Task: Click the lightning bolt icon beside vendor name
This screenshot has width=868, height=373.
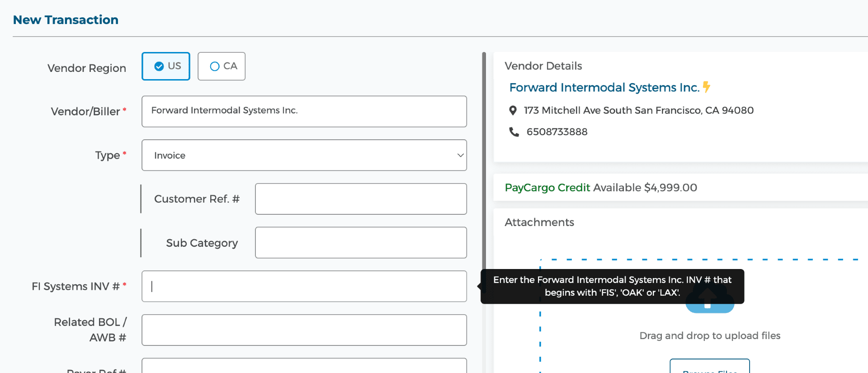Action: pyautogui.click(x=706, y=87)
